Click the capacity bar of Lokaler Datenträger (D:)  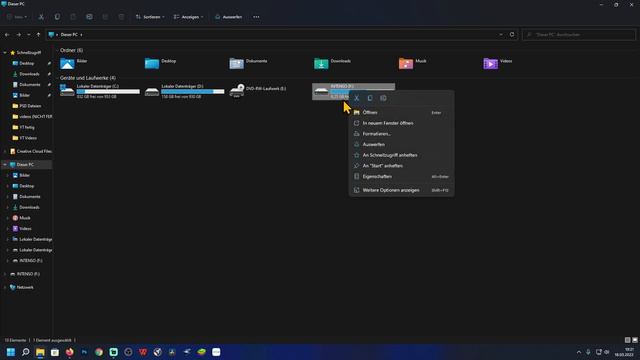click(x=193, y=91)
